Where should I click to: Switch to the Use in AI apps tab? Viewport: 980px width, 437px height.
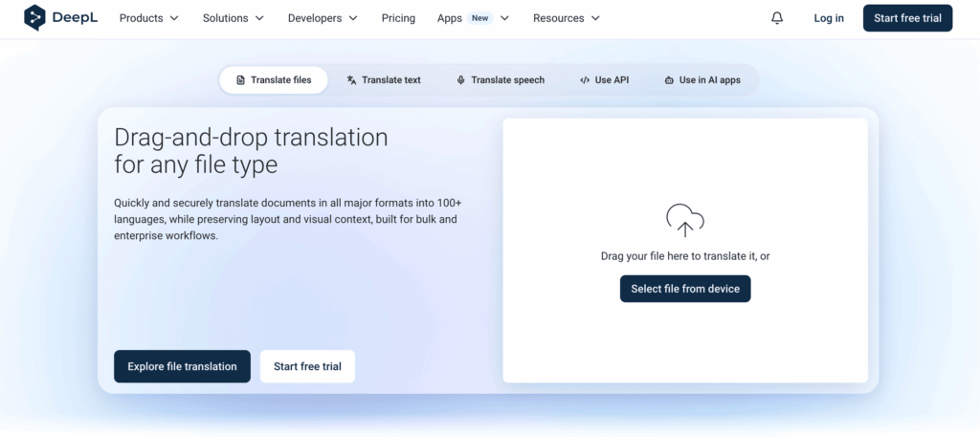702,80
